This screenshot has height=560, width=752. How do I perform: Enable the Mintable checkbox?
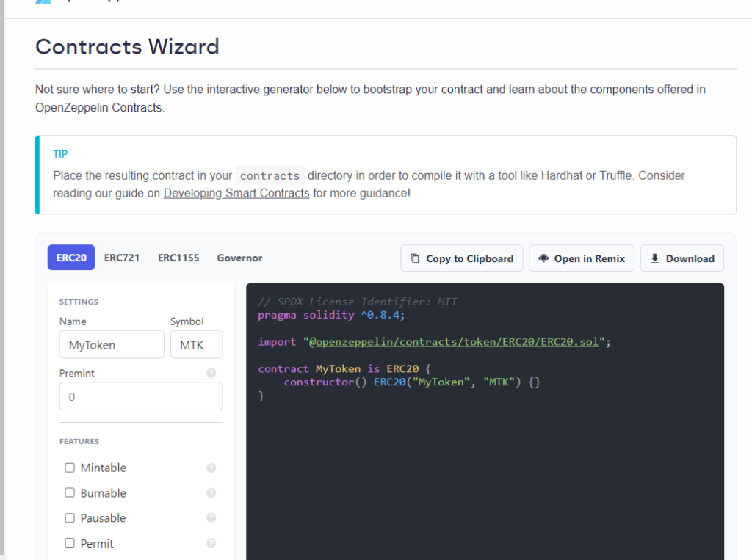pyautogui.click(x=70, y=468)
